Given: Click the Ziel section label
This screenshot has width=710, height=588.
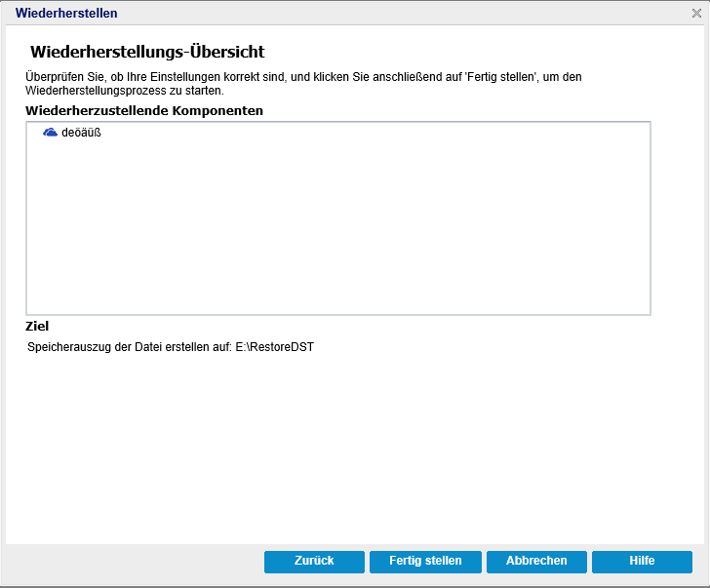Looking at the screenshot, I should (x=37, y=327).
